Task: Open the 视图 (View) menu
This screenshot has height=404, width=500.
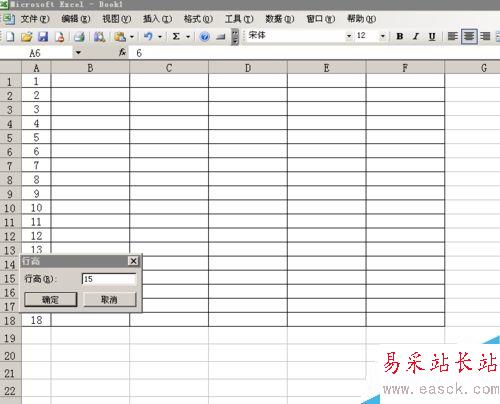Action: coord(117,19)
